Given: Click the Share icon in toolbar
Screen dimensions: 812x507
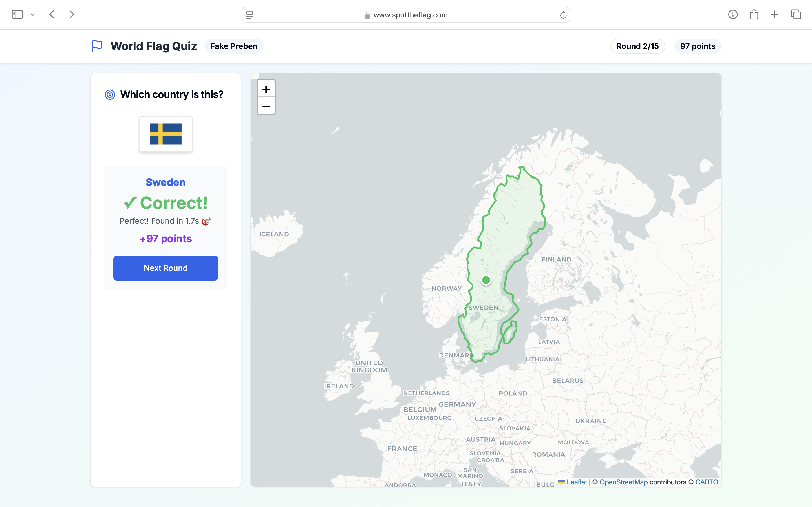Looking at the screenshot, I should pos(754,14).
